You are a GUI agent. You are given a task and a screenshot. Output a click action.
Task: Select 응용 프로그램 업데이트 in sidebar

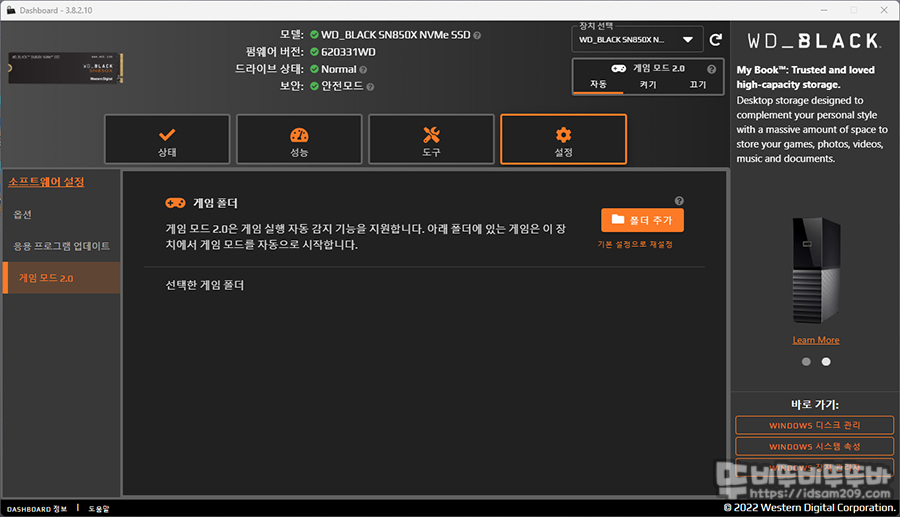coord(62,246)
